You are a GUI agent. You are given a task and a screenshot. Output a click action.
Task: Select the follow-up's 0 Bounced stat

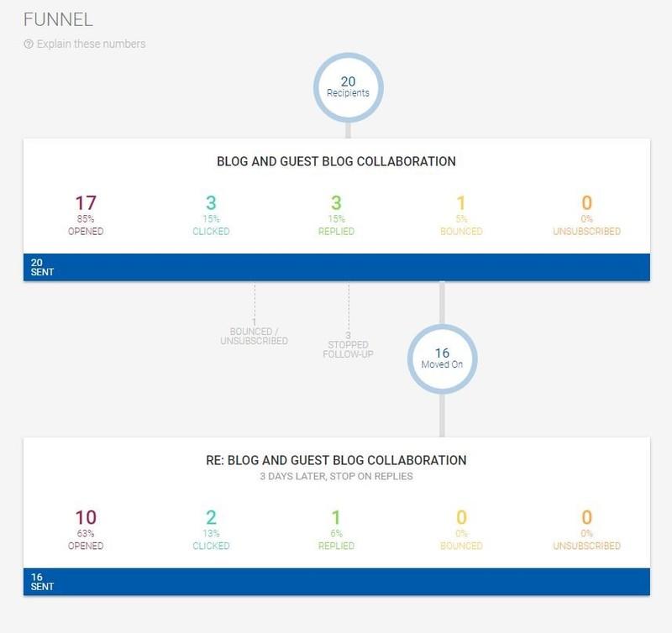click(x=461, y=530)
